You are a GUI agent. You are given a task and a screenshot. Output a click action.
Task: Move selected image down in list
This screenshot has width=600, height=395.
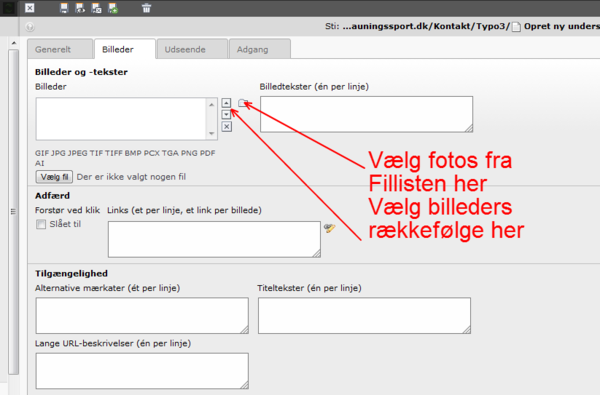click(x=227, y=114)
